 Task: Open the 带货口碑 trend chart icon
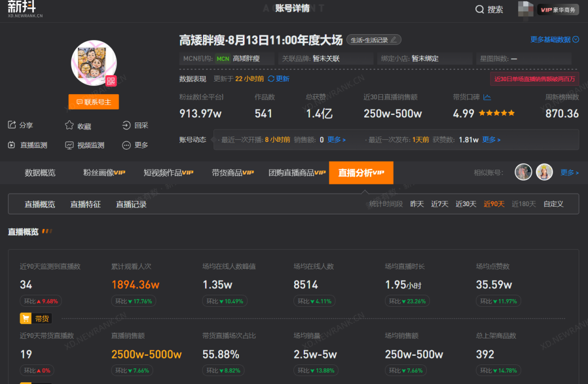[487, 97]
